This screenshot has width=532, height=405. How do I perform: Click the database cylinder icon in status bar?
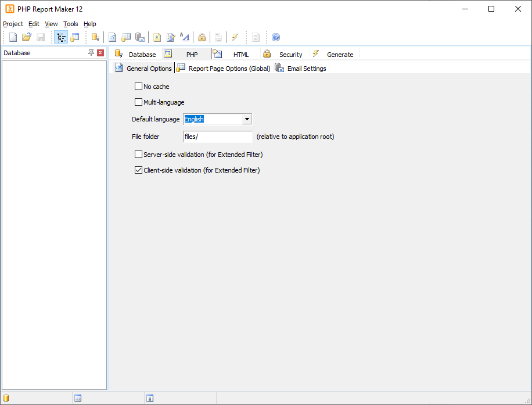pos(6,398)
